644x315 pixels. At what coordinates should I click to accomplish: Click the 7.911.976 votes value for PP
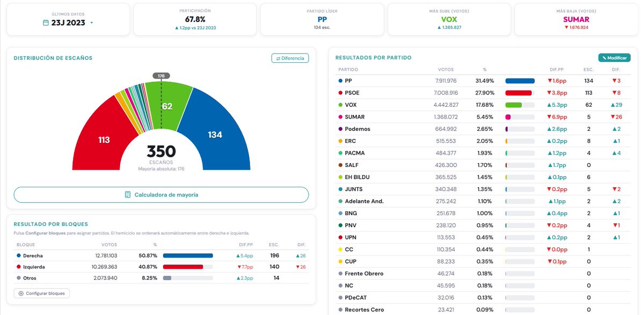pos(446,80)
